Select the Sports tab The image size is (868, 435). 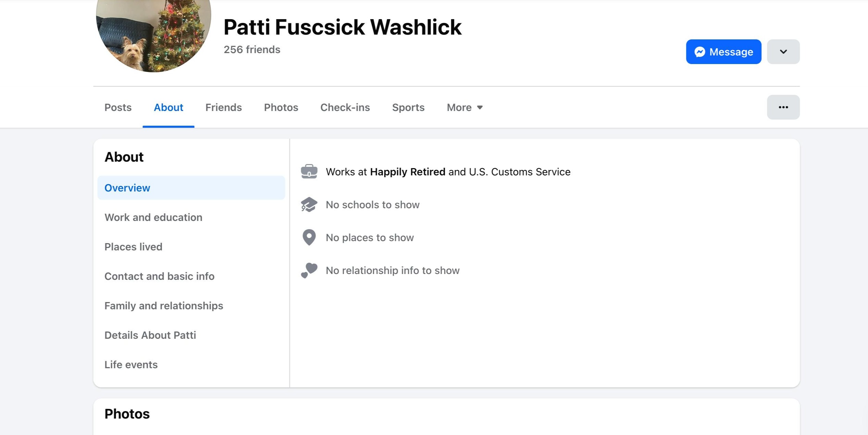click(408, 108)
